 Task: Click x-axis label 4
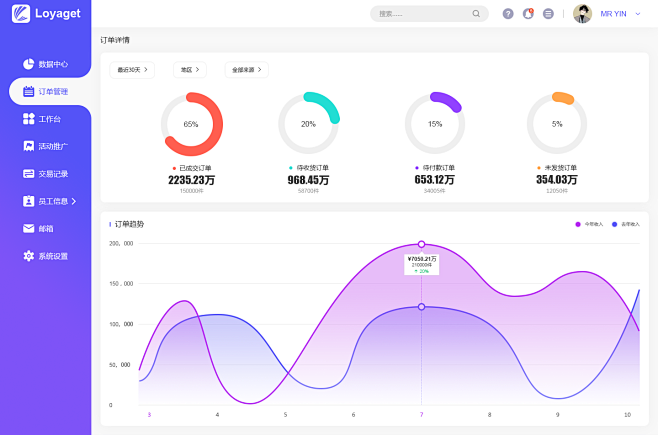pyautogui.click(x=217, y=414)
